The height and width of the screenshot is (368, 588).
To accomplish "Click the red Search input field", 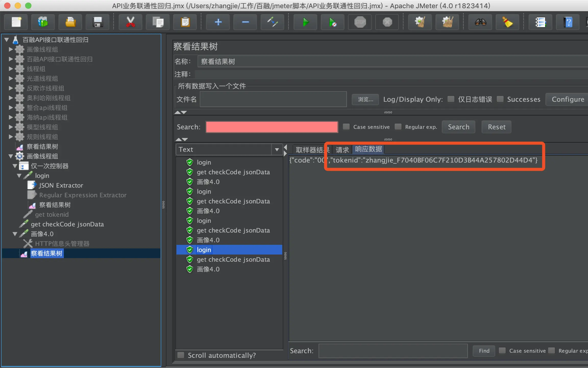I will (x=272, y=127).
